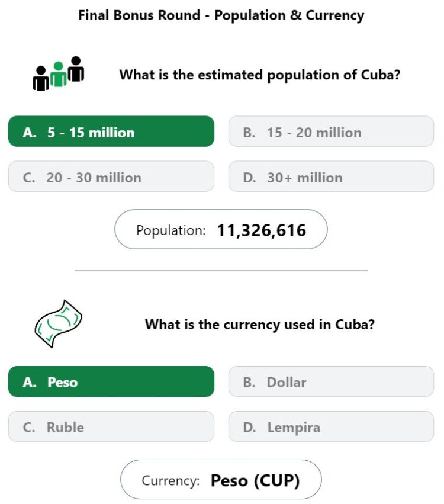444x504 pixels.
Task: Click the green banknote currency icon
Action: point(58,324)
